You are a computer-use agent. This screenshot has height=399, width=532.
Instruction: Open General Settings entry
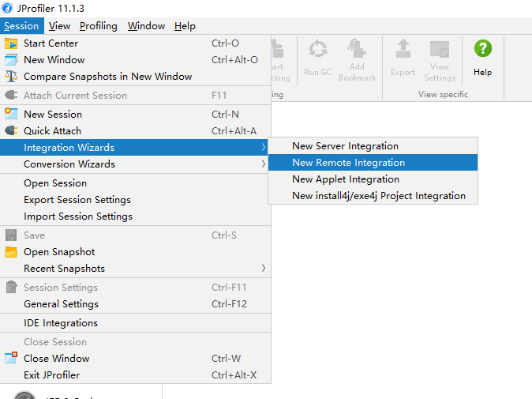pyautogui.click(x=136, y=304)
